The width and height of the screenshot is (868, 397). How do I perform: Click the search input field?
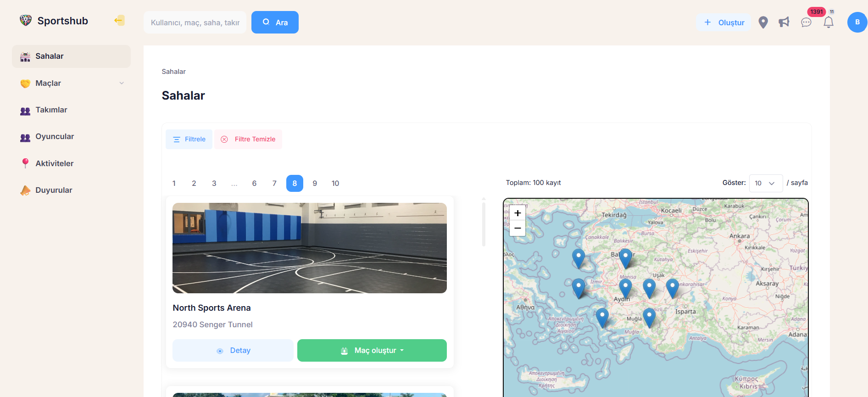pyautogui.click(x=195, y=22)
